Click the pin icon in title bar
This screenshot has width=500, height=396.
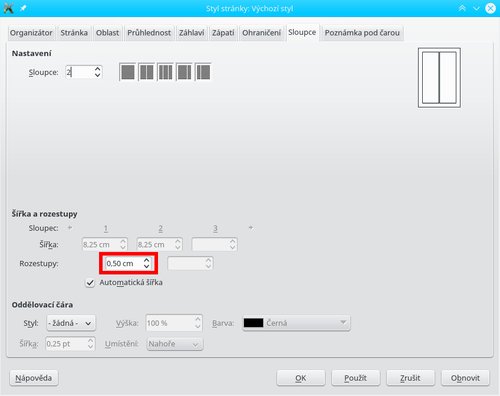(23, 8)
